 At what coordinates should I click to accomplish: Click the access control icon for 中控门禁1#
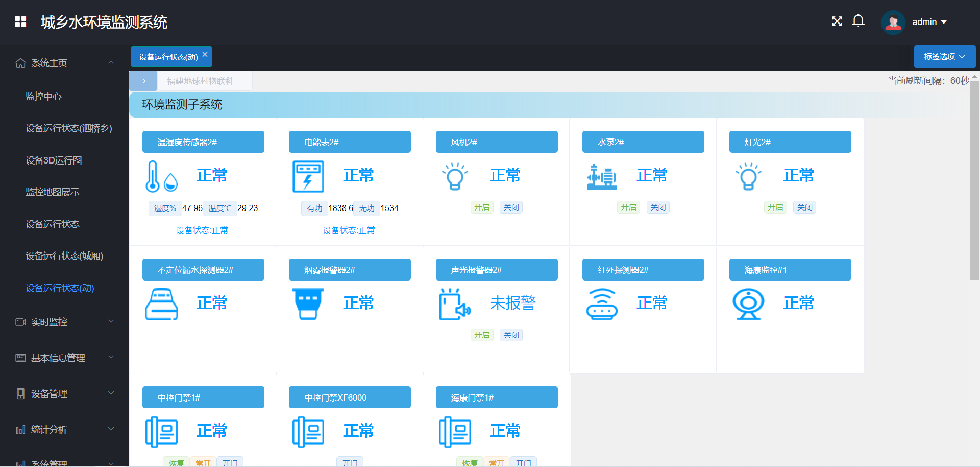(x=162, y=432)
